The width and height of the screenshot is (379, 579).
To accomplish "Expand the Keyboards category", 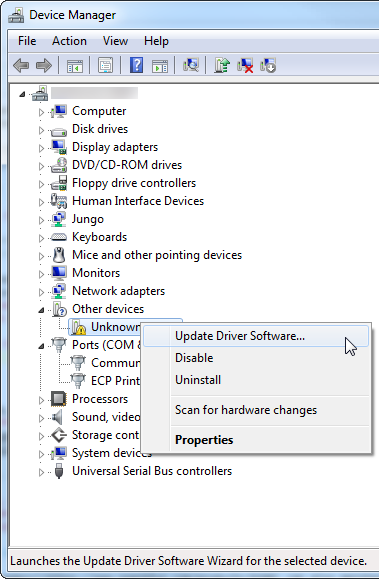I will coord(41,238).
